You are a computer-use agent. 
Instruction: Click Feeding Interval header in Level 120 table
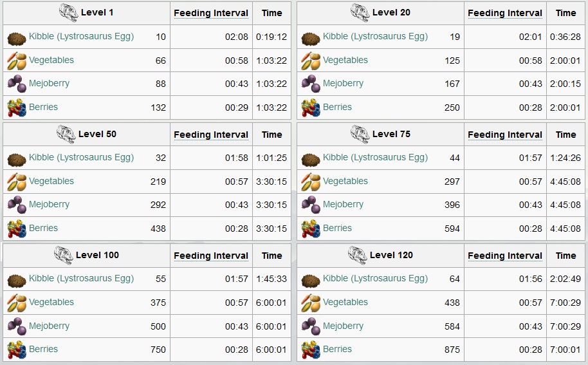coord(505,256)
